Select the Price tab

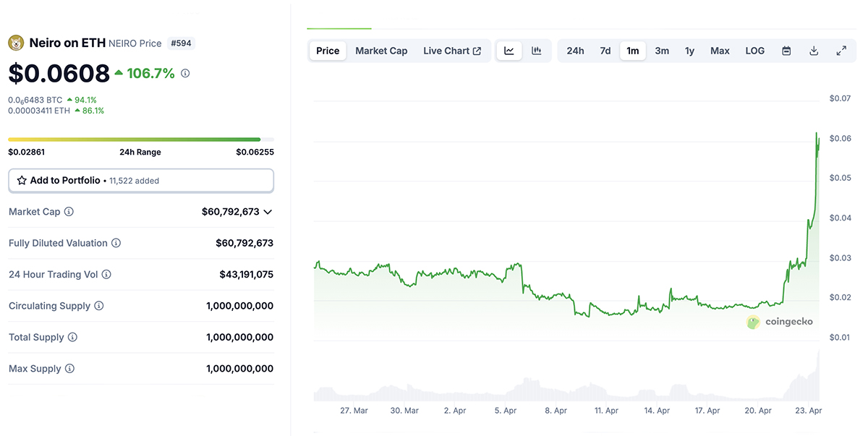328,51
